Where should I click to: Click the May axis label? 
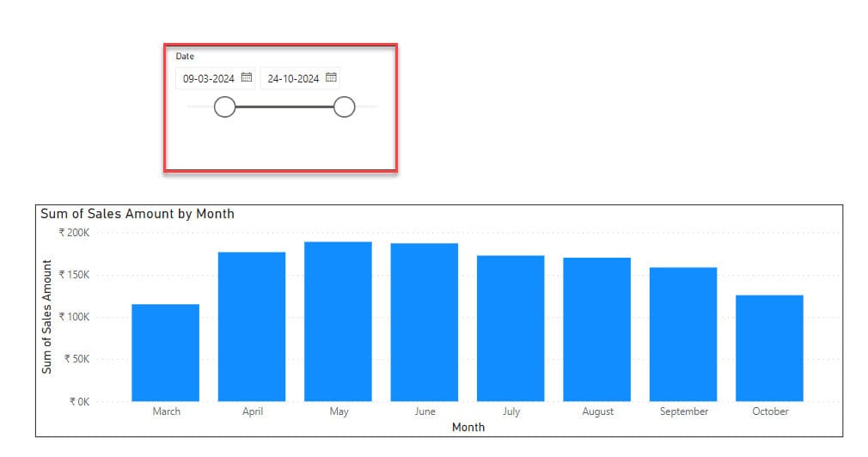tap(339, 411)
